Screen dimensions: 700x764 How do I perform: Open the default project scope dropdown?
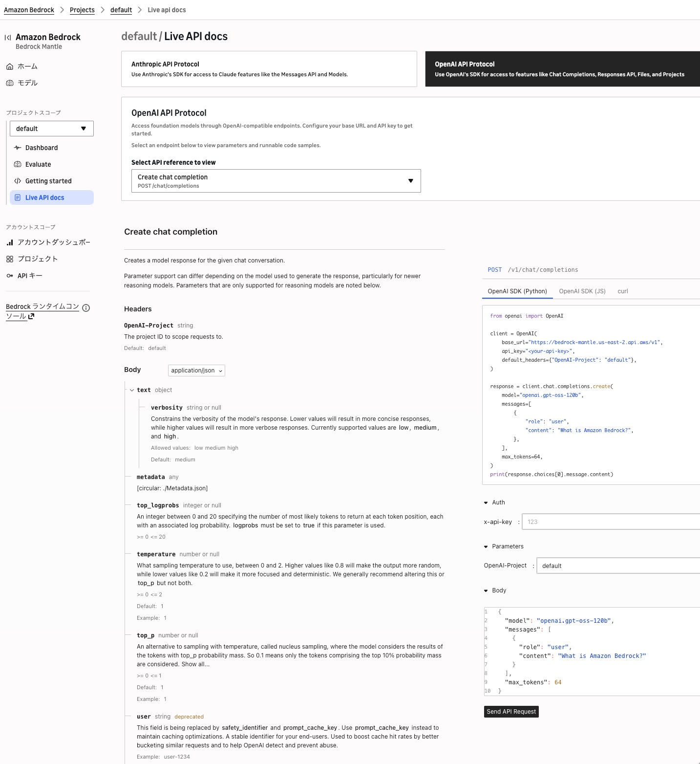pyautogui.click(x=52, y=129)
